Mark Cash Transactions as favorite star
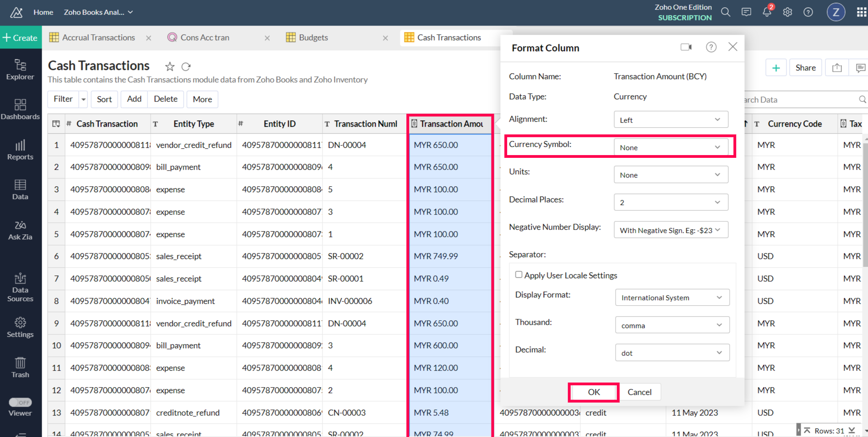Image resolution: width=868 pixels, height=437 pixels. (170, 67)
